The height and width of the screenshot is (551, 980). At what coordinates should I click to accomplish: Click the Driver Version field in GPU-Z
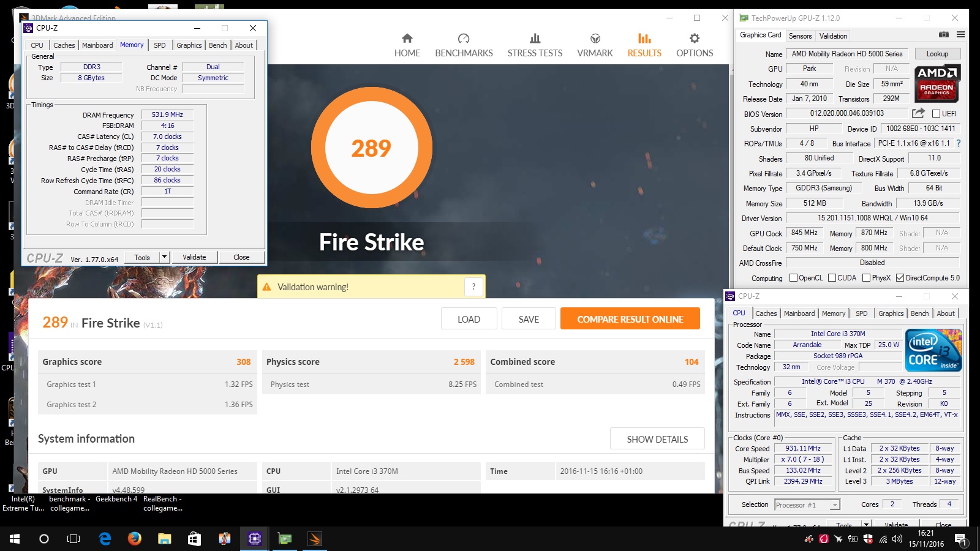point(873,218)
